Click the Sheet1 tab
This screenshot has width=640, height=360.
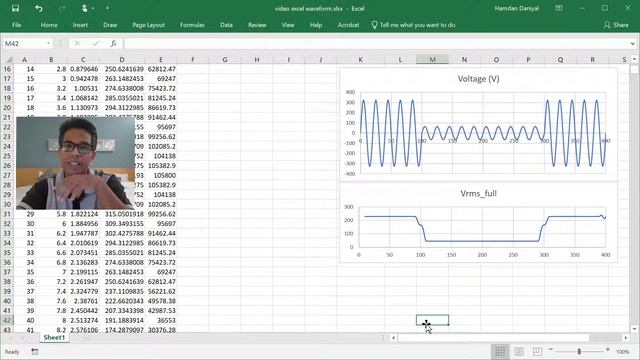54,338
